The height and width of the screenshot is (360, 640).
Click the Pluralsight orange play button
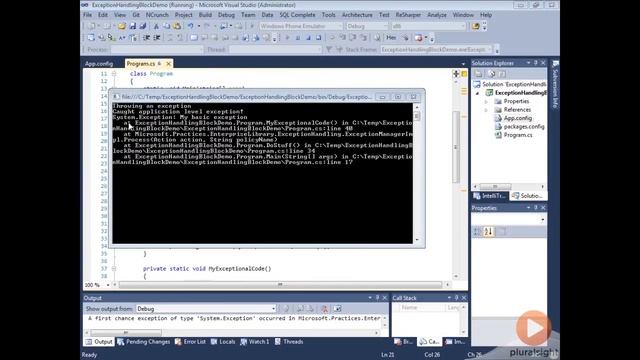point(533,328)
